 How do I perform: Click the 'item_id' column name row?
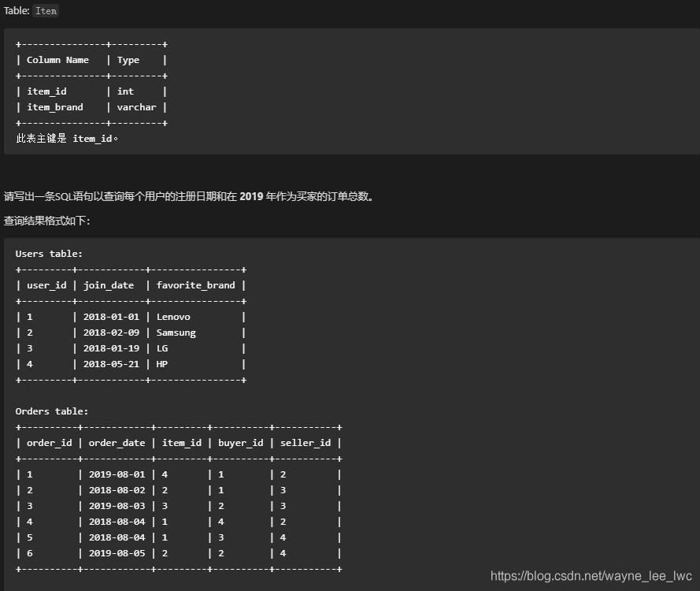47,91
